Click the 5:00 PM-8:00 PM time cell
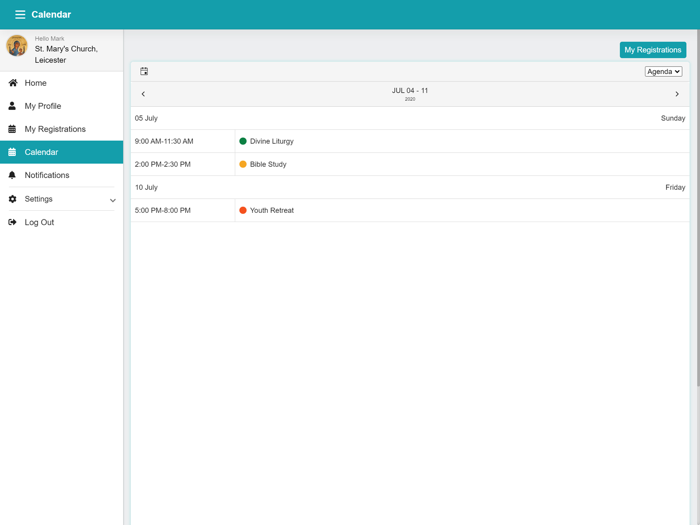Viewport: 700px width, 525px height. 183,210
